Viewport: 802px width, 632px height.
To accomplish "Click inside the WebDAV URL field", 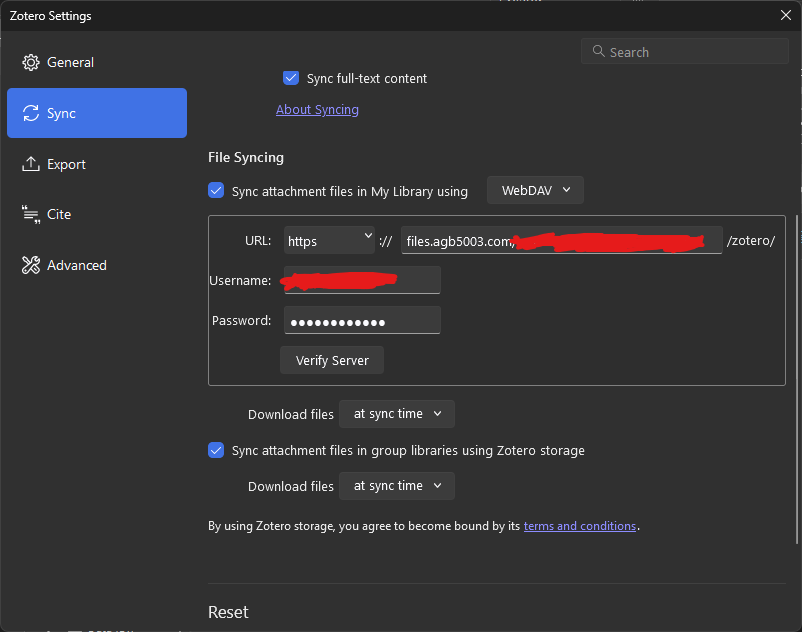I will click(560, 240).
